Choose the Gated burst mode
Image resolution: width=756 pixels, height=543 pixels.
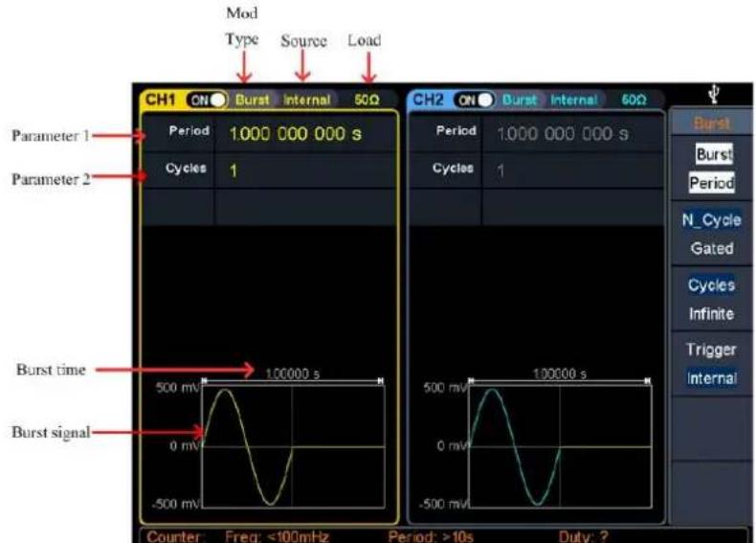coord(712,248)
